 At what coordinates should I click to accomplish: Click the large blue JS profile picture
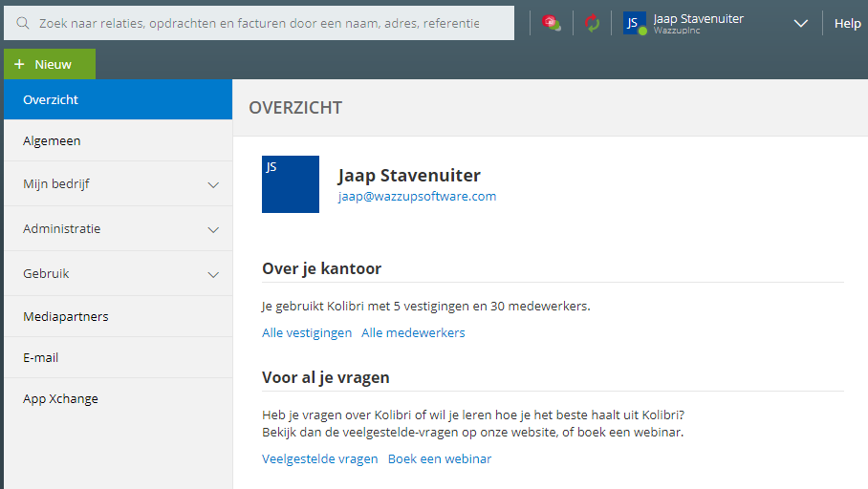click(x=291, y=184)
